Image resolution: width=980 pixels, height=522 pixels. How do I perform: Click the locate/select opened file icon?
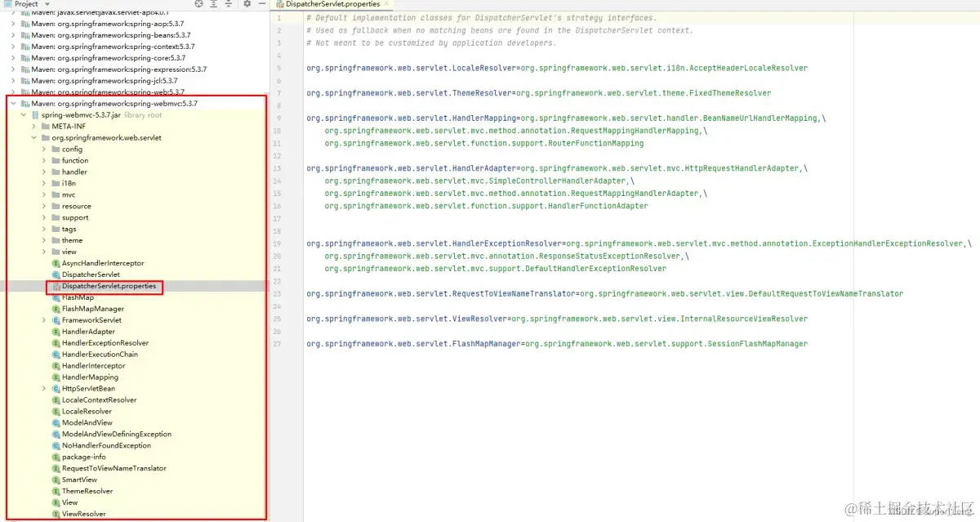pos(198,4)
